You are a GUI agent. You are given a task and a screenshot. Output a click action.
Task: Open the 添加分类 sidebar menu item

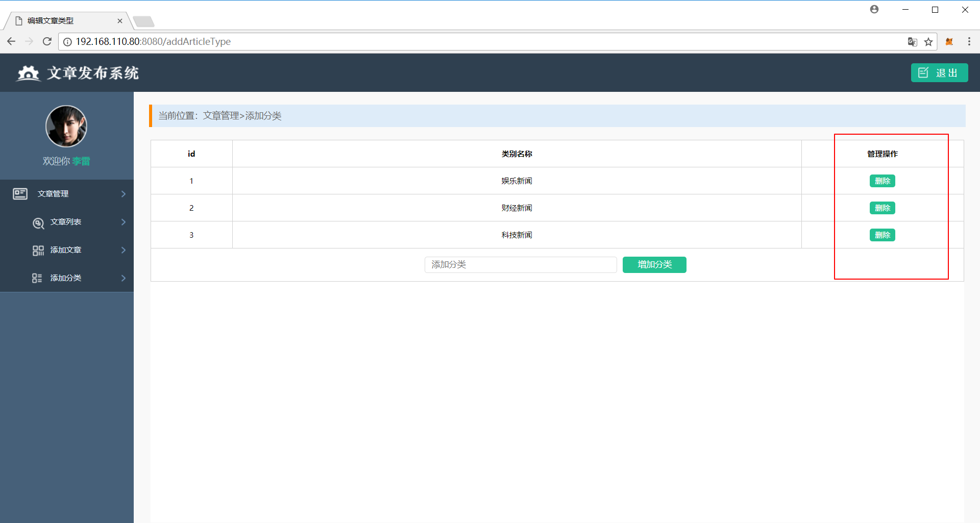point(66,278)
